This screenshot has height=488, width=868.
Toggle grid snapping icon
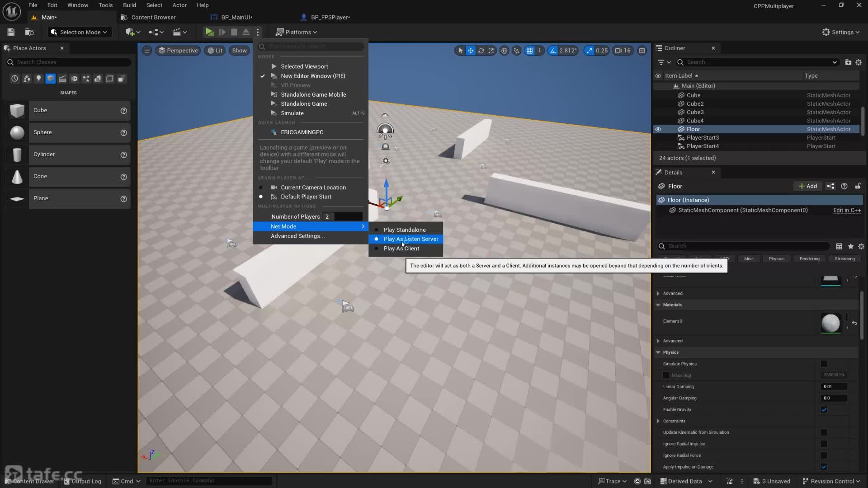click(x=529, y=51)
